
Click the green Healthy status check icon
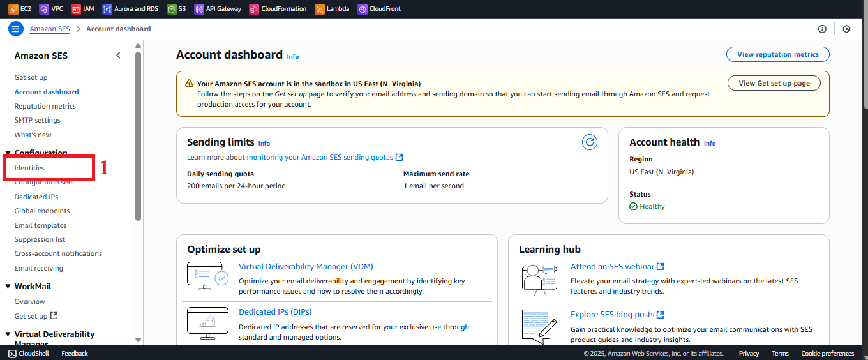(x=633, y=206)
